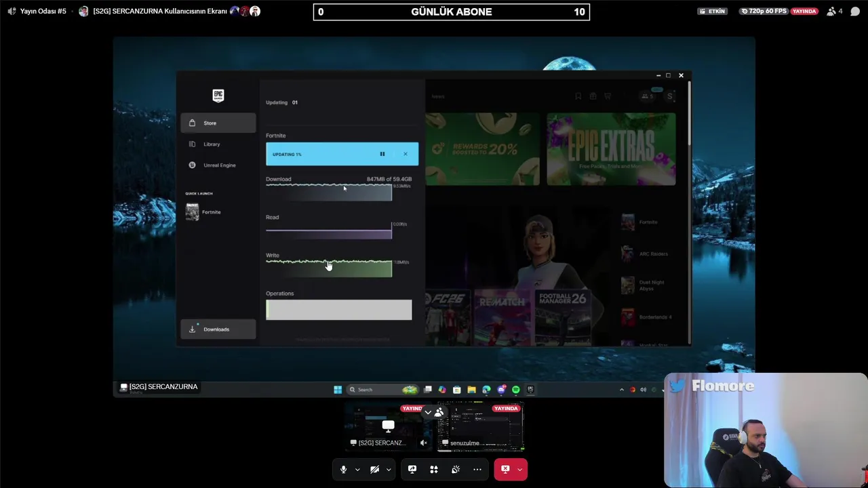Pause the Fortnite update

[382, 154]
